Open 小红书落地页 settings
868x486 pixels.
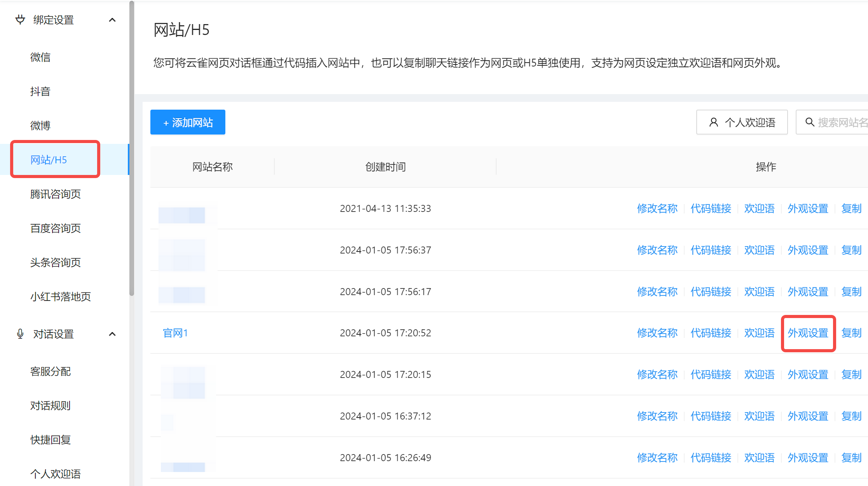pyautogui.click(x=60, y=297)
